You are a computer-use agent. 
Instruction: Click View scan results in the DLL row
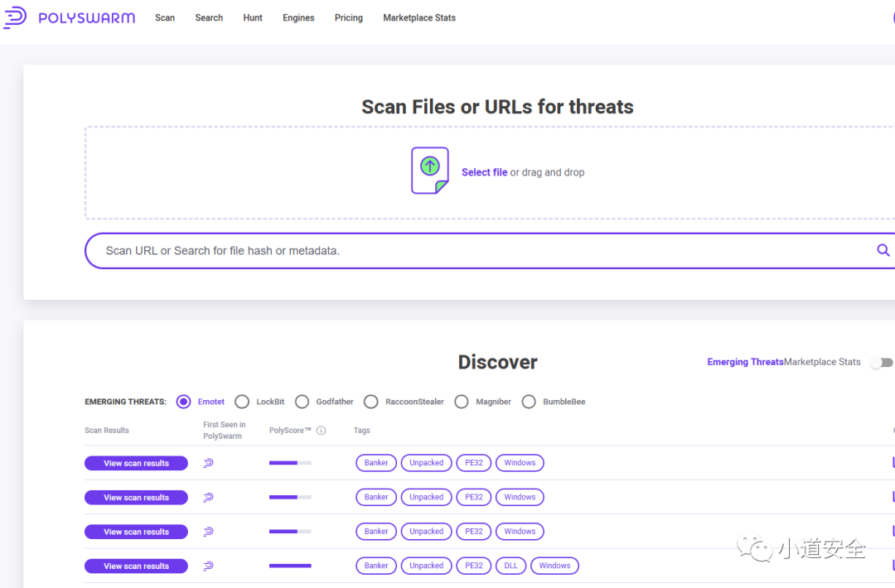click(137, 566)
